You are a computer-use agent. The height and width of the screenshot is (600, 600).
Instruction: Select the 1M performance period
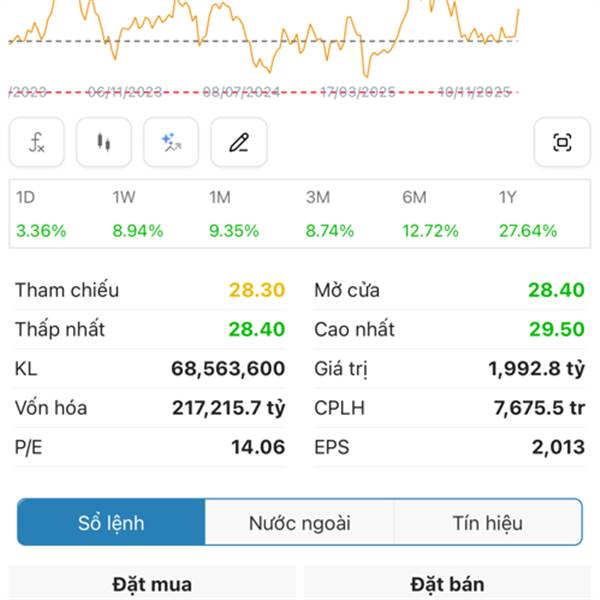point(234,214)
